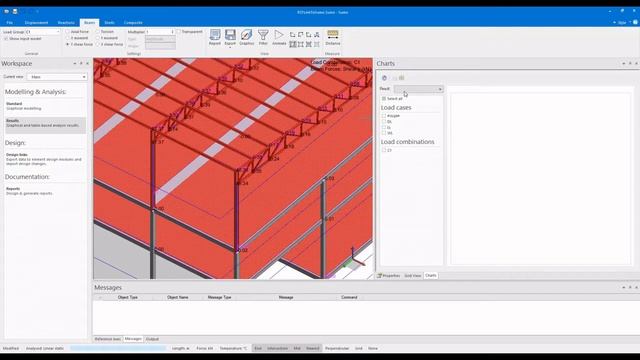Image resolution: width=640 pixels, height=360 pixels.
Task: Pin the Charts panel
Action: point(630,64)
